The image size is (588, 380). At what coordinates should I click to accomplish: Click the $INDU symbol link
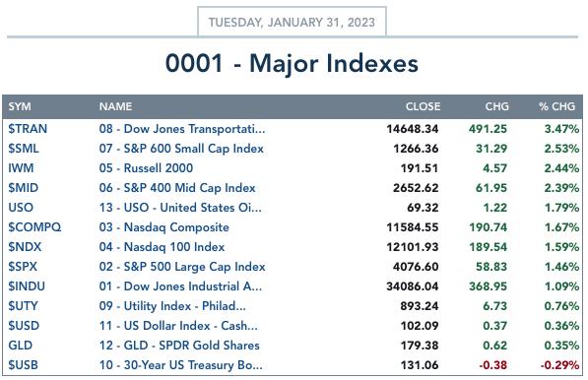click(27, 286)
